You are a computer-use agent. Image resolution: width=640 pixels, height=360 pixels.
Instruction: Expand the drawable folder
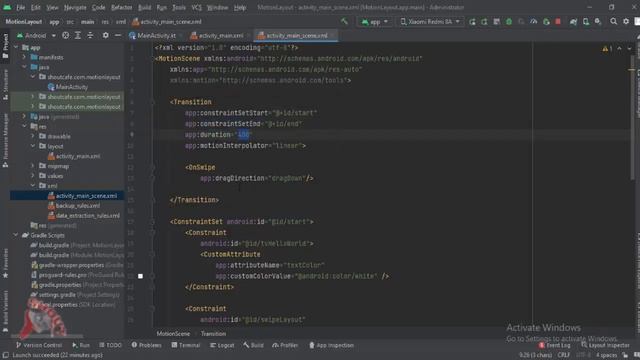point(33,136)
